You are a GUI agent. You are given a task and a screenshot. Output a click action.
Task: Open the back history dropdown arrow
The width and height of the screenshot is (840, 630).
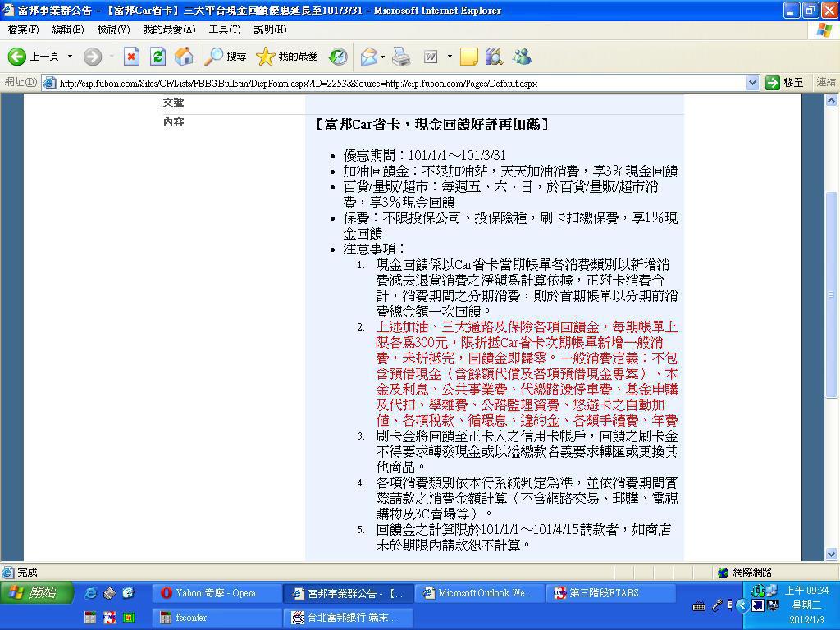click(70, 57)
